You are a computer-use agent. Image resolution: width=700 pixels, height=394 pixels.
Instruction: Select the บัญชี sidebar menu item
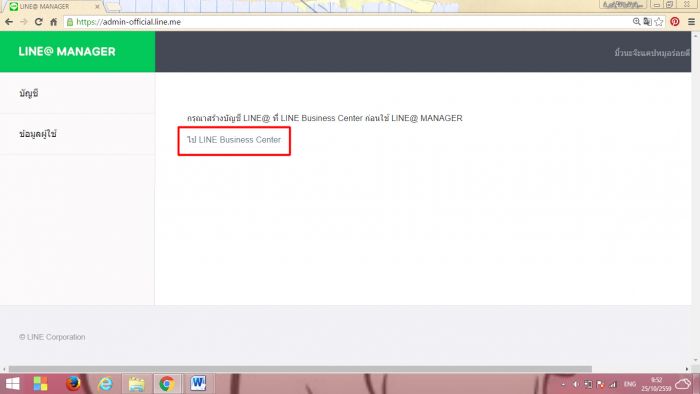(77, 93)
